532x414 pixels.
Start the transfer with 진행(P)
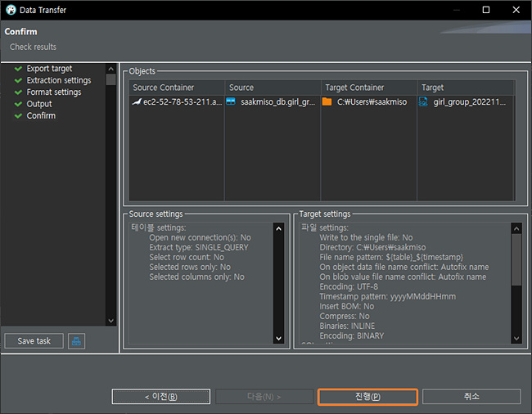click(367, 396)
